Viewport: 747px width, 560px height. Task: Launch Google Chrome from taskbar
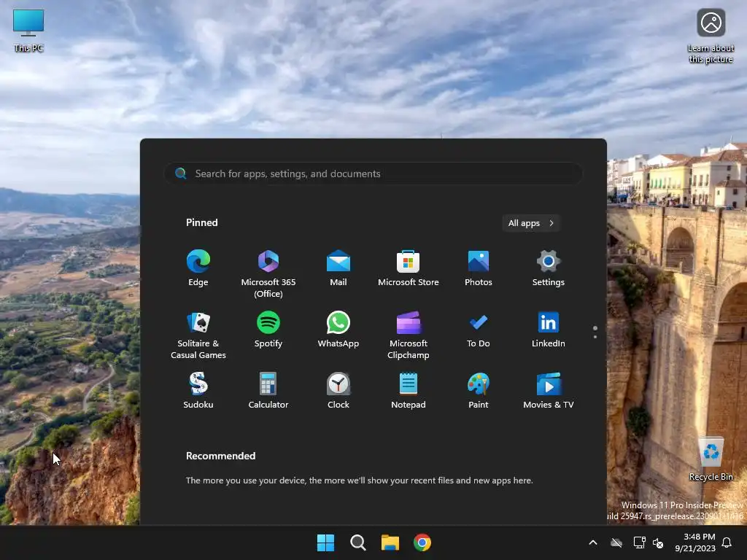coord(422,542)
